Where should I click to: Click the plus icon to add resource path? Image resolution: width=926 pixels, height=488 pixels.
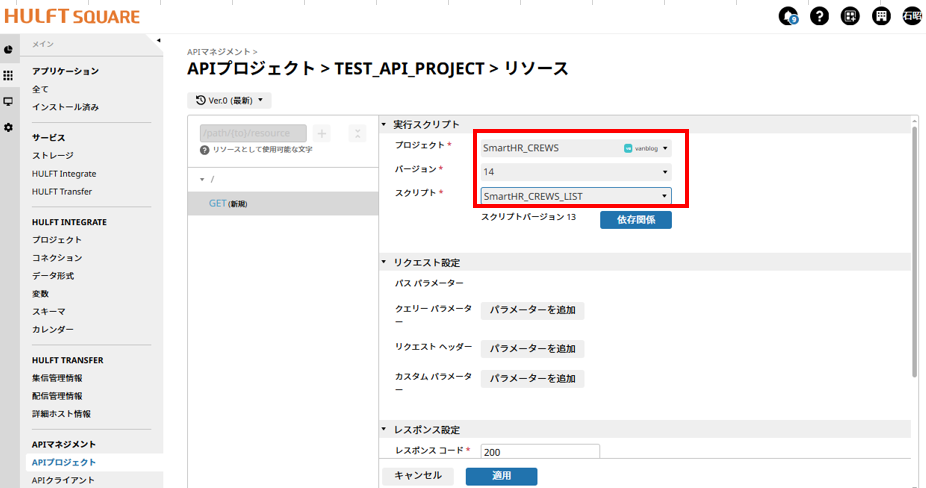(x=322, y=134)
